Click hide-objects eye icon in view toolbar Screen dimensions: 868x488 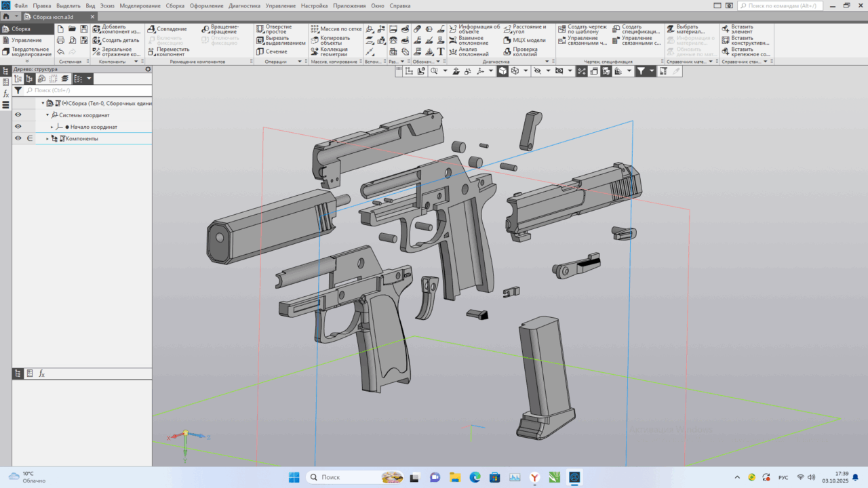[536, 70]
